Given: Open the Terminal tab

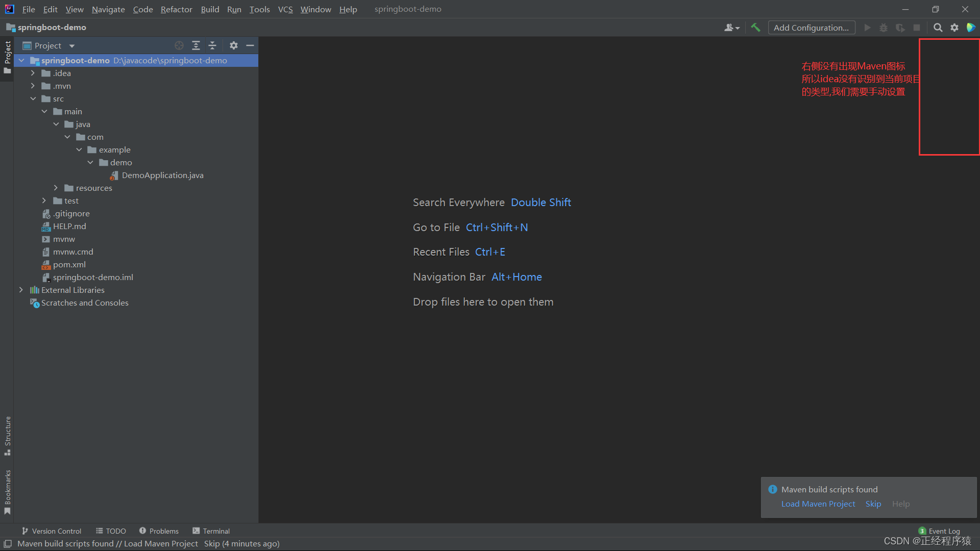Looking at the screenshot, I should tap(211, 531).
